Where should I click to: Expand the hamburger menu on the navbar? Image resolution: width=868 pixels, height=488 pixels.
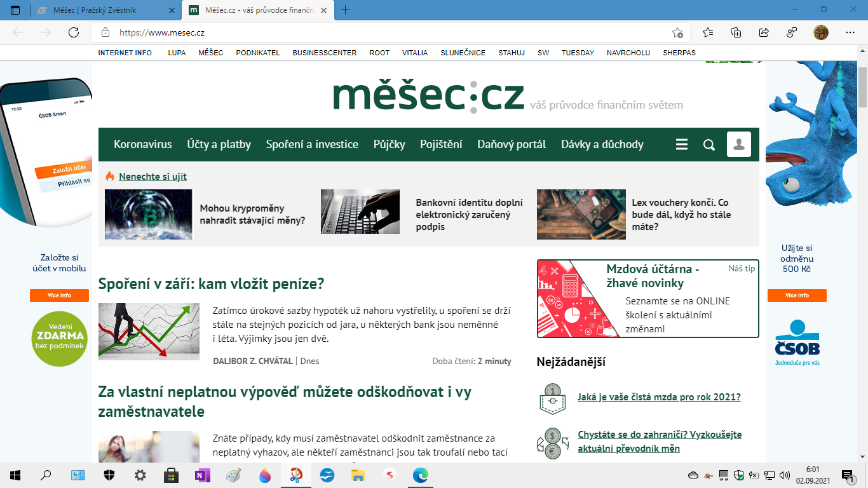[x=681, y=144]
